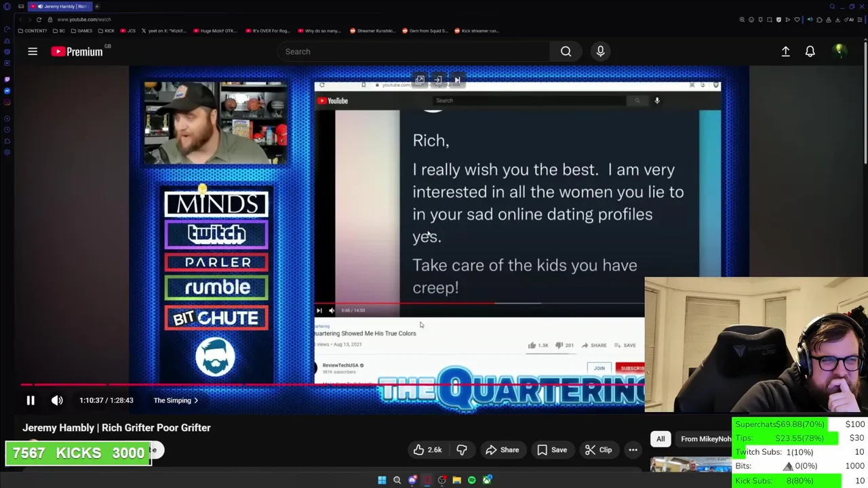Open the Why do so many bookmark
The image size is (868, 488).
319,30
